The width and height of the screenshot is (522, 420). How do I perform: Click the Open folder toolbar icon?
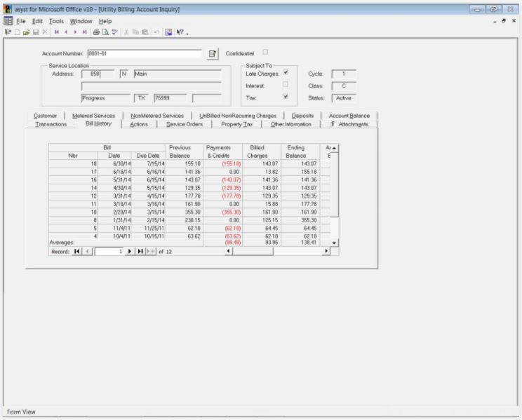(26, 32)
